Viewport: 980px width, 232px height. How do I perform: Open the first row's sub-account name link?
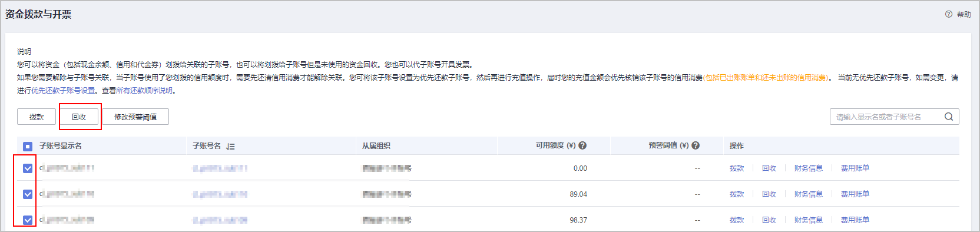tap(220, 168)
